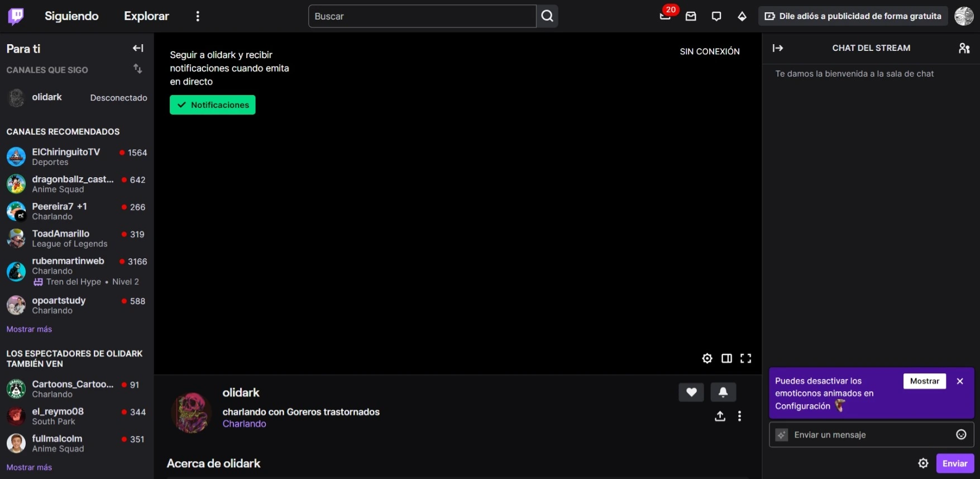Toggle the green Notificaciones button

coord(213,105)
